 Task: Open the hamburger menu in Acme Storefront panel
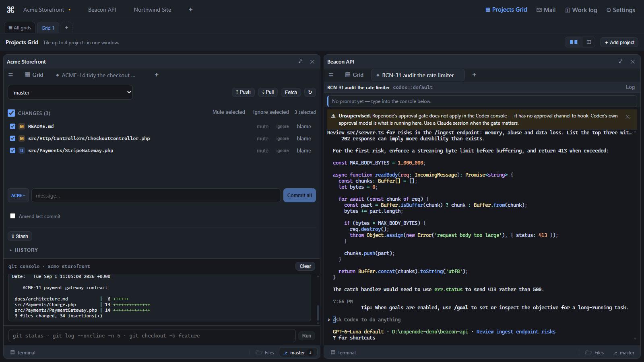click(x=11, y=75)
